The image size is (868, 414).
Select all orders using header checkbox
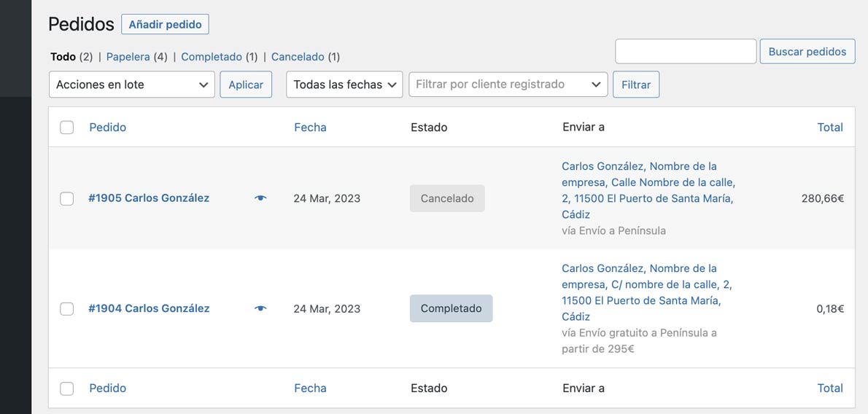[66, 128]
